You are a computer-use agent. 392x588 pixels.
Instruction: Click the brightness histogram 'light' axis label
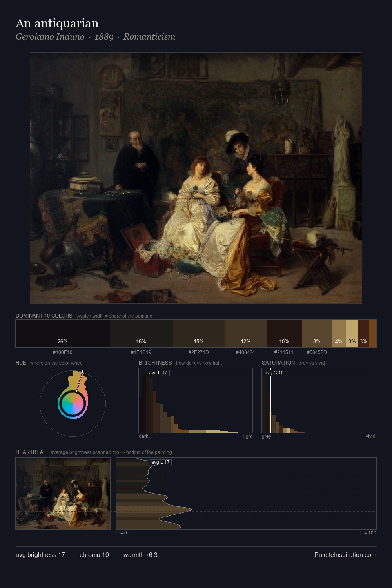click(x=248, y=436)
